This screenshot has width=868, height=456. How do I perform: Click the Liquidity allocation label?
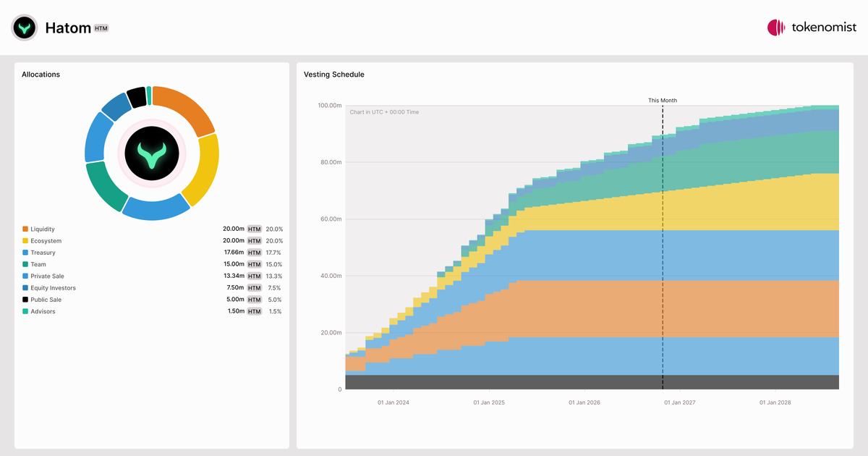click(43, 229)
